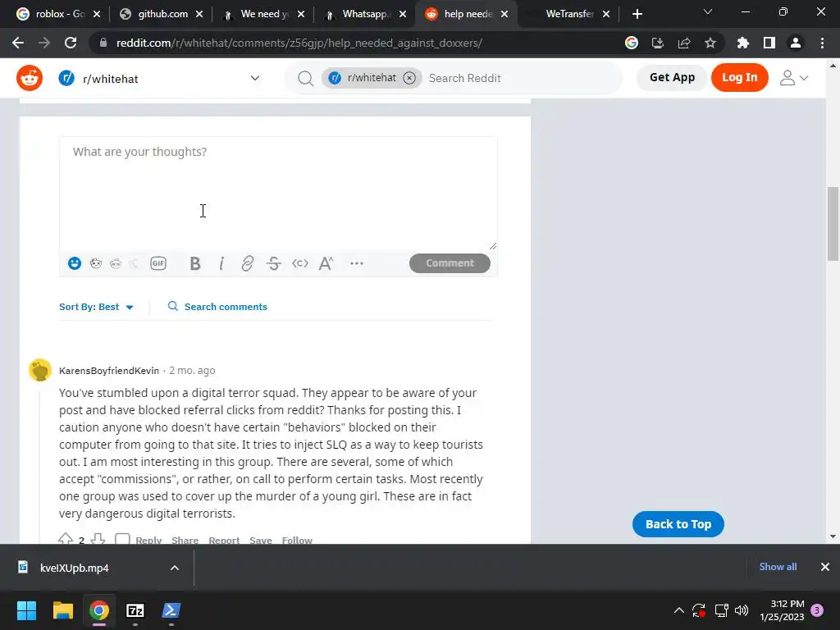Click the page vertical scrollbar thumb
This screenshot has width=840, height=630.
click(833, 223)
